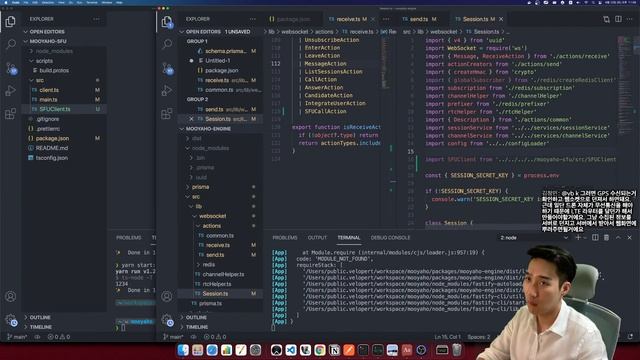Image resolution: width=640 pixels, height=360 pixels.
Task: Open Accounts menu in left VS Code window
Action: click(x=11, y=296)
